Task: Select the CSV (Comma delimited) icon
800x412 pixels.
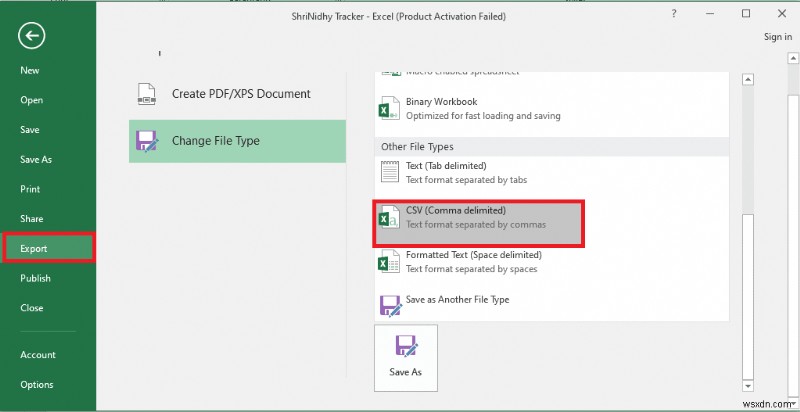Action: coord(389,217)
